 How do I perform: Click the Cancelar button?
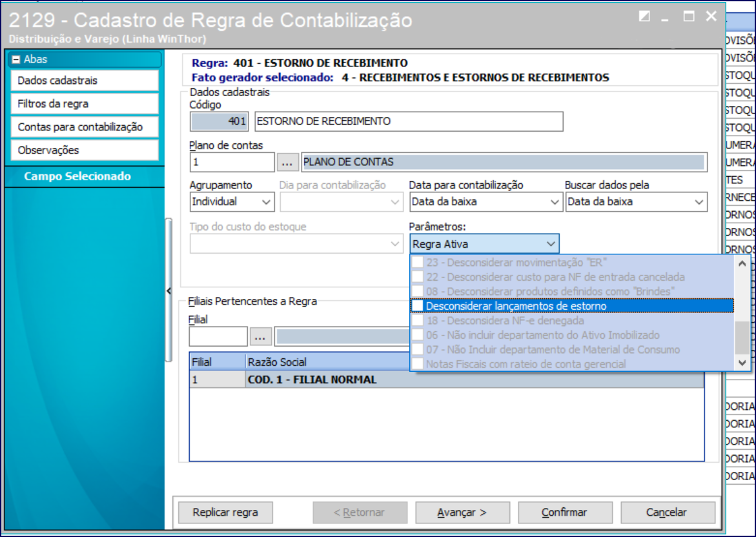tap(668, 512)
